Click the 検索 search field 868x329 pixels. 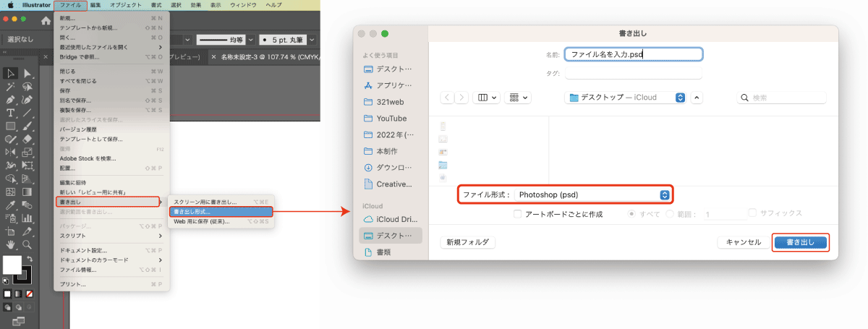pos(783,97)
